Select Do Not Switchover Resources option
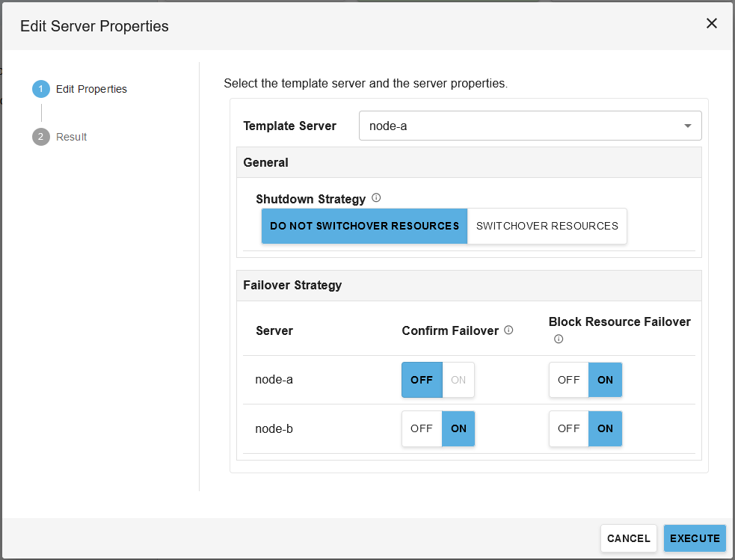 364,226
